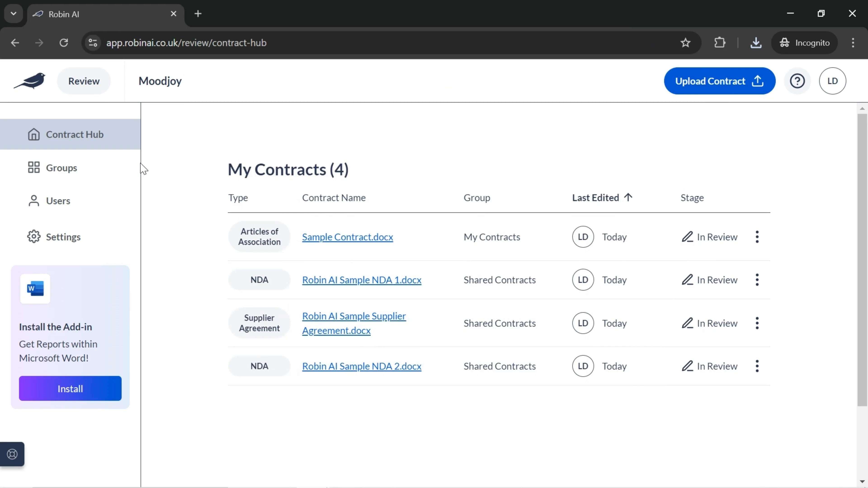Select the Users section icon
The image size is (868, 488).
(34, 201)
